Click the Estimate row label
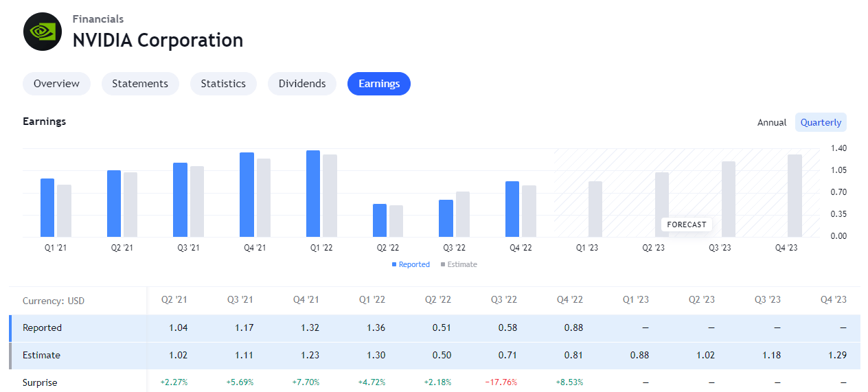Image resolution: width=868 pixels, height=392 pixels. coord(41,355)
